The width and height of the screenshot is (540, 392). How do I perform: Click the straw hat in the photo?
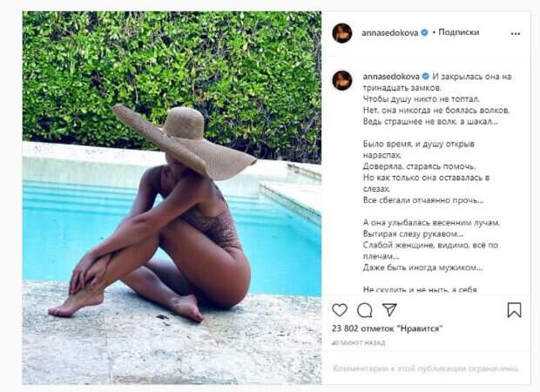click(x=184, y=142)
